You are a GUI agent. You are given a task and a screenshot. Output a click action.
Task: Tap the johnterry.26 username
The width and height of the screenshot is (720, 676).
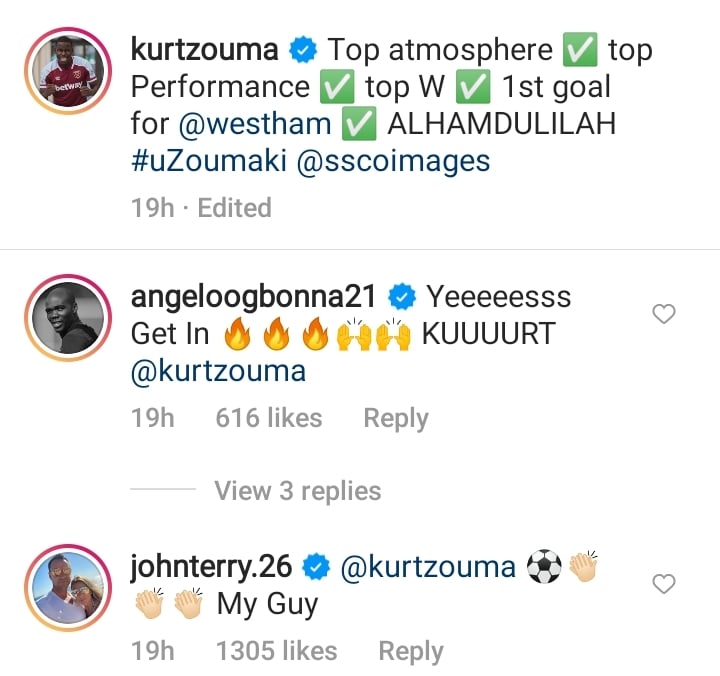click(x=211, y=567)
